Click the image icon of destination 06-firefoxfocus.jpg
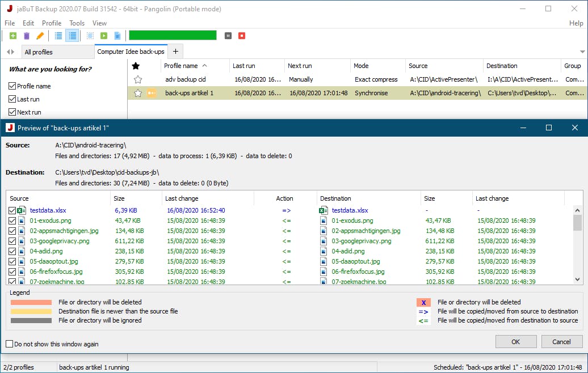The image size is (588, 373). (324, 272)
